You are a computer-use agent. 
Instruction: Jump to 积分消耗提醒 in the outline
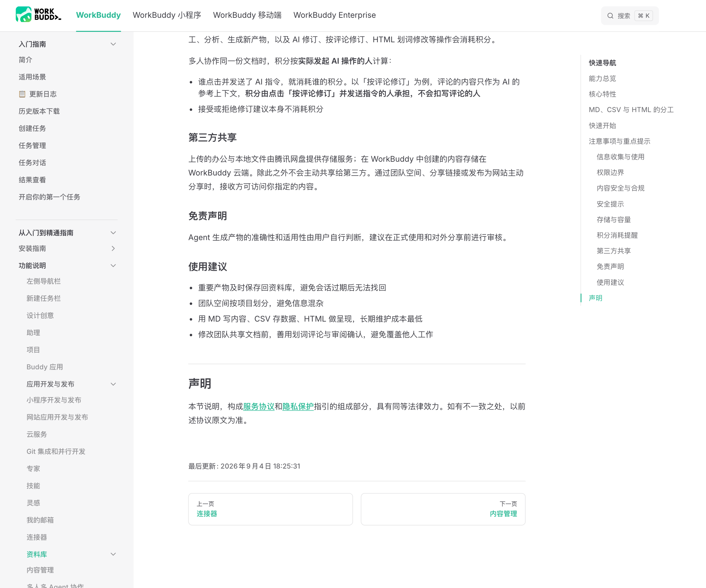click(x=617, y=235)
